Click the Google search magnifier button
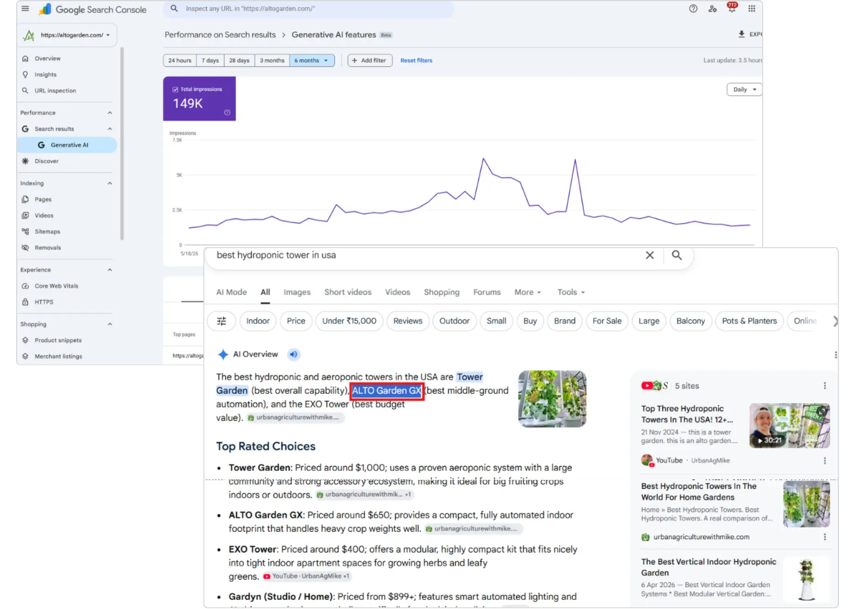 click(677, 255)
